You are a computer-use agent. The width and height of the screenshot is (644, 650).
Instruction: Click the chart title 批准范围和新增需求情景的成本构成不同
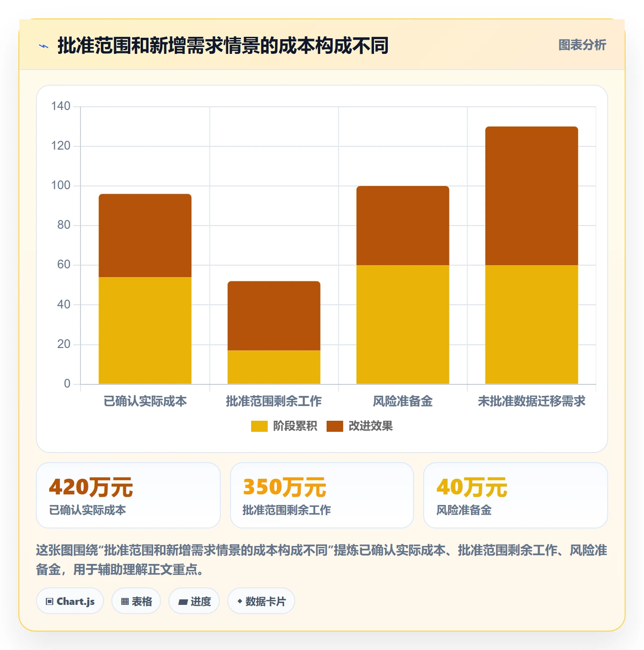coord(223,46)
